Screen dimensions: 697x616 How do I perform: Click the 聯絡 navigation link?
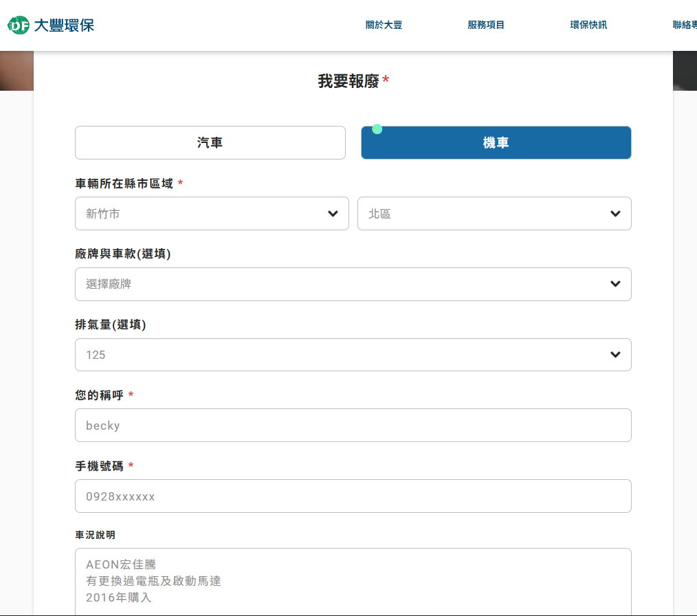685,25
